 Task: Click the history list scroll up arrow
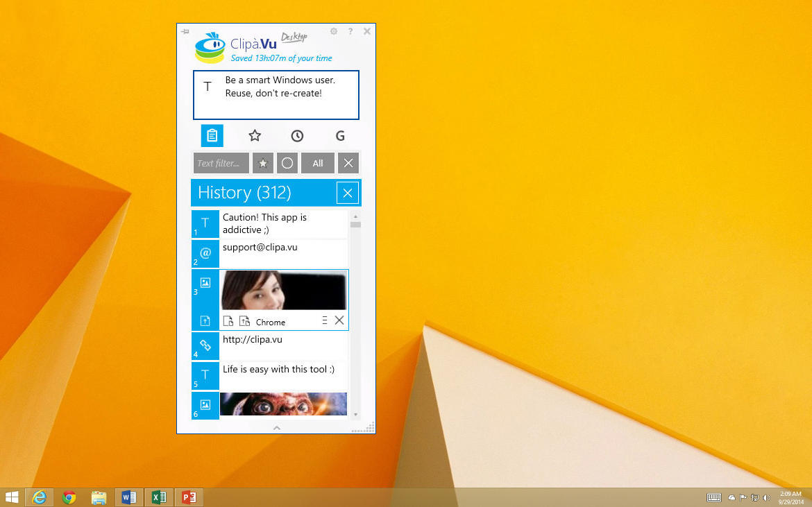click(355, 216)
